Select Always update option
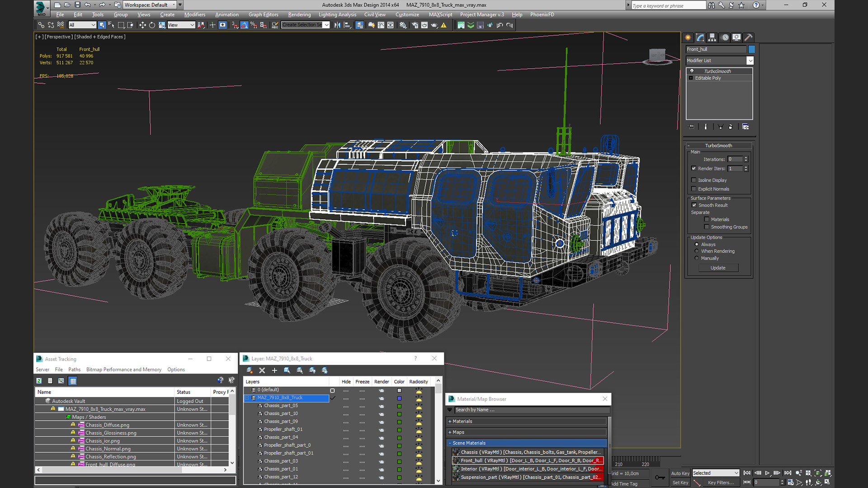This screenshot has height=488, width=868. pyautogui.click(x=697, y=244)
